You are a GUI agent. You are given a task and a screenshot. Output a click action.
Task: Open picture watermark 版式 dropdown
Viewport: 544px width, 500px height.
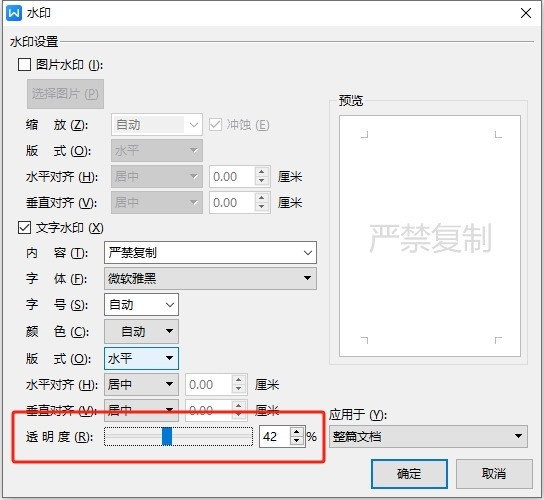click(157, 151)
